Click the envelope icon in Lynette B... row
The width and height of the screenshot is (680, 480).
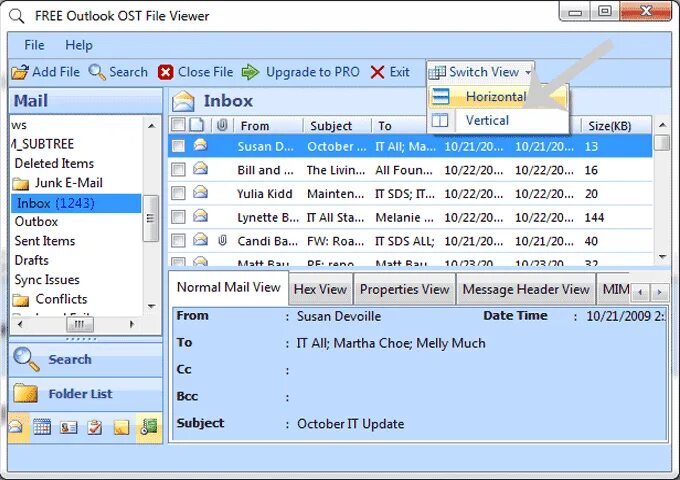pos(200,216)
